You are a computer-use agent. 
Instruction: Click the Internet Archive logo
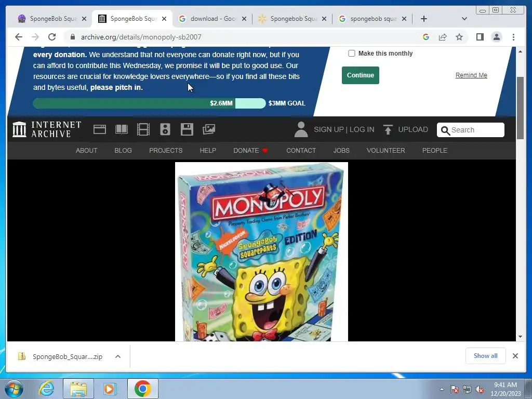pos(47,129)
